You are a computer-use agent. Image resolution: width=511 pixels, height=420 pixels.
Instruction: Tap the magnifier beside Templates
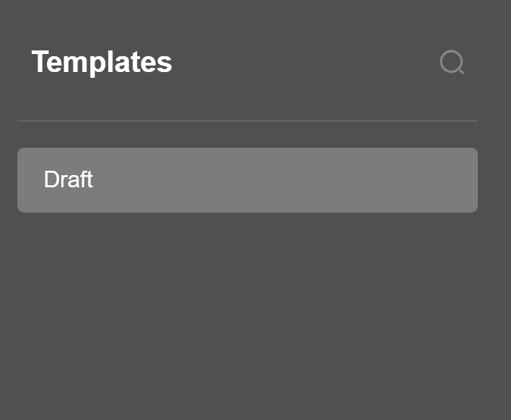click(452, 63)
